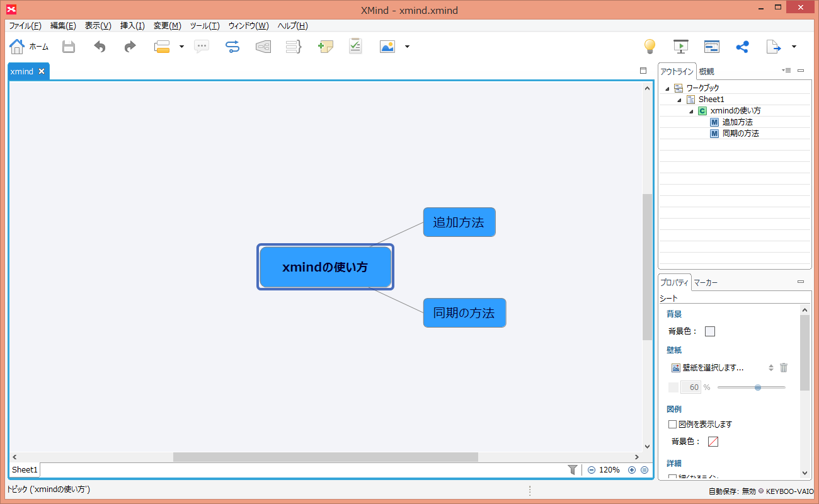
Task: Click the summary bracket icon
Action: 294,47
